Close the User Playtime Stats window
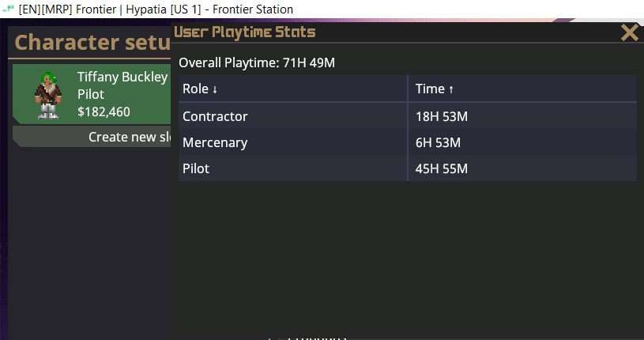 tap(629, 32)
